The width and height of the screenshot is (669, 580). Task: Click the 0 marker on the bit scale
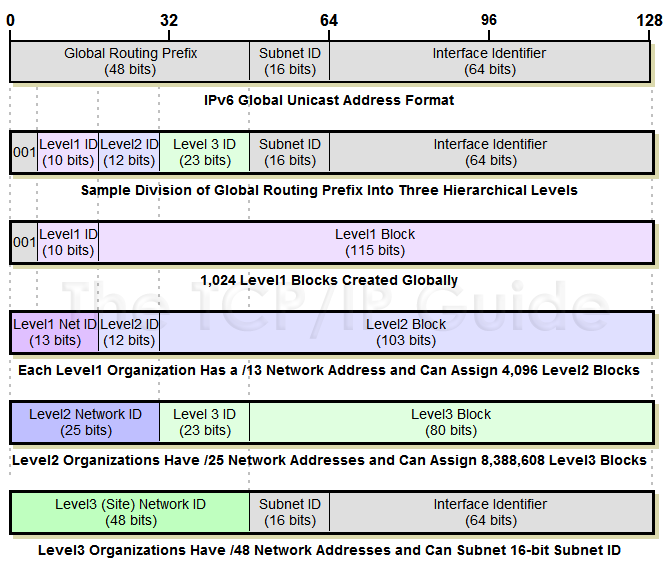(x=10, y=20)
